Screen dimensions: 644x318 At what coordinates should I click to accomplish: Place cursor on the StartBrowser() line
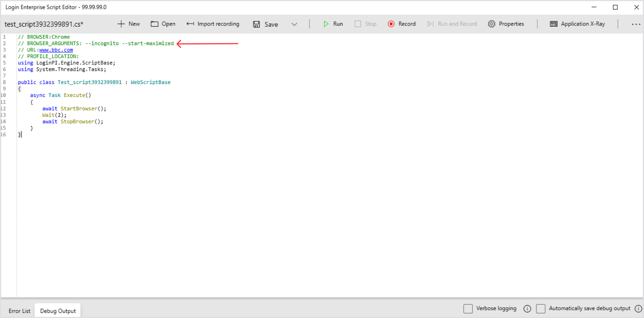83,109
